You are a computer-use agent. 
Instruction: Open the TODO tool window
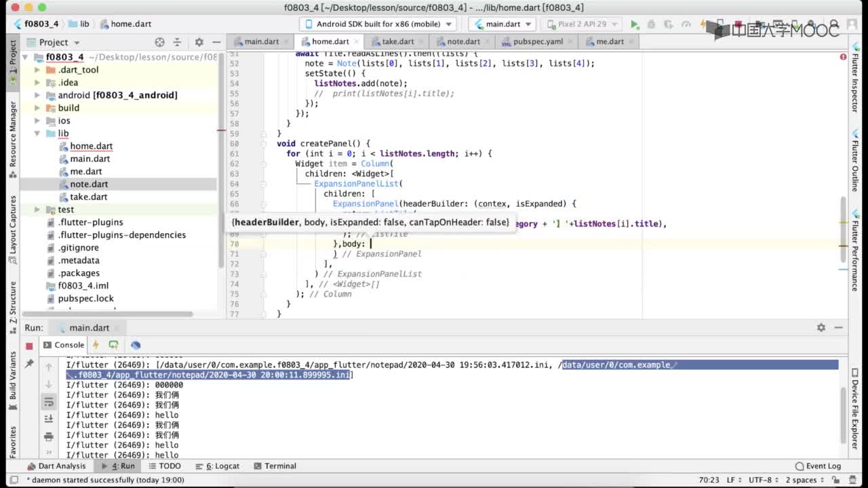(x=164, y=466)
